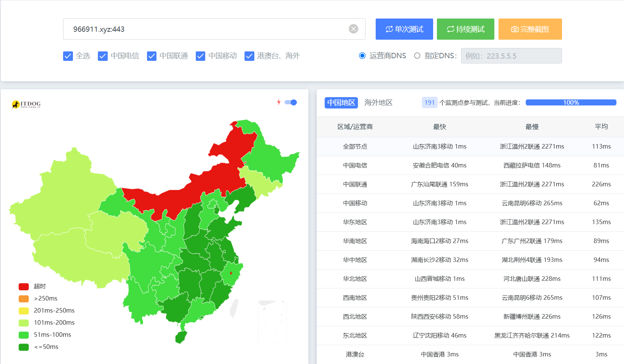This screenshot has height=364, width=624.
Task: Toggle the 中国电信 checkbox
Action: (x=103, y=56)
